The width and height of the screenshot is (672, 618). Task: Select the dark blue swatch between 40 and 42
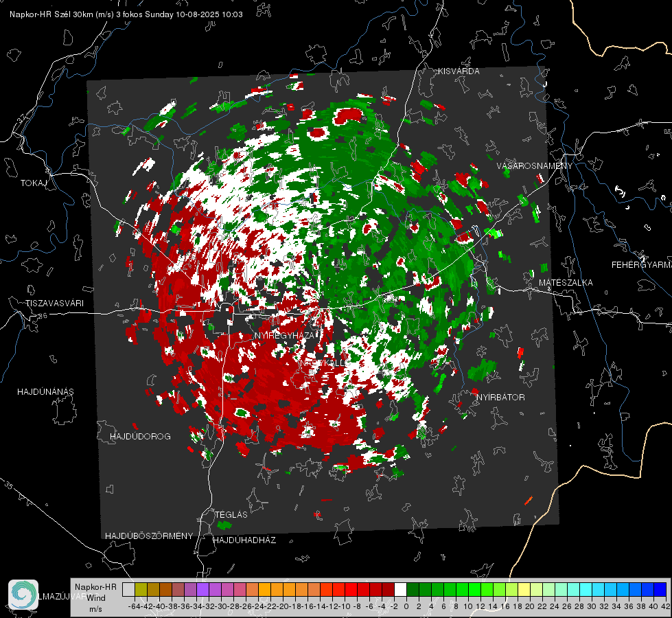[x=660, y=590]
